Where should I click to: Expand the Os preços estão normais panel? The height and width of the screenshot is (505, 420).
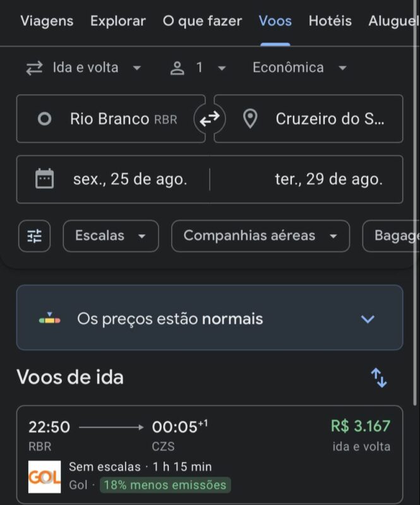pos(210,318)
